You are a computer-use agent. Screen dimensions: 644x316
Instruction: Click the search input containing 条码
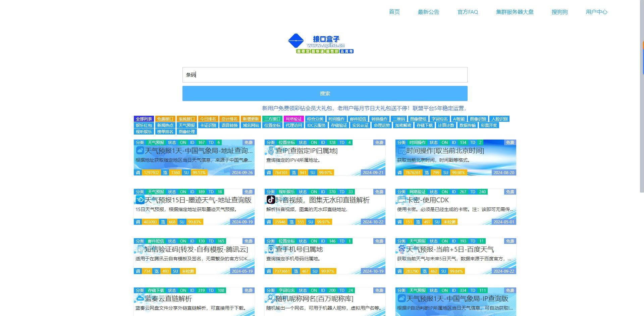(325, 75)
